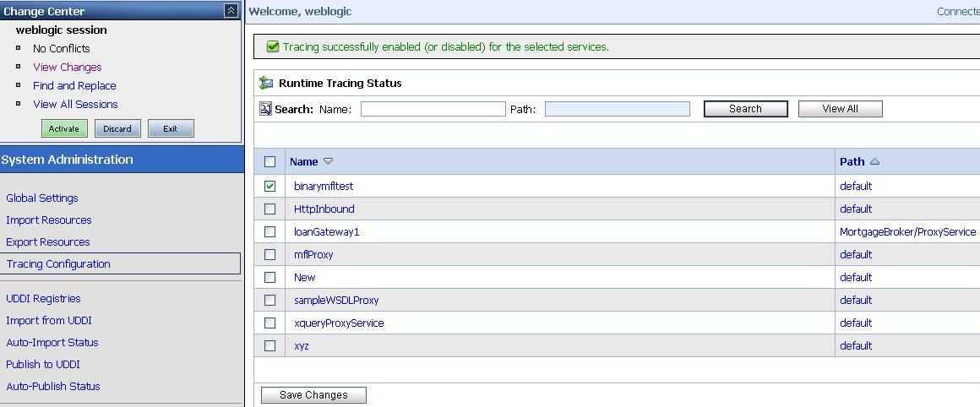Sort table by Name descending arrow

pos(328,161)
